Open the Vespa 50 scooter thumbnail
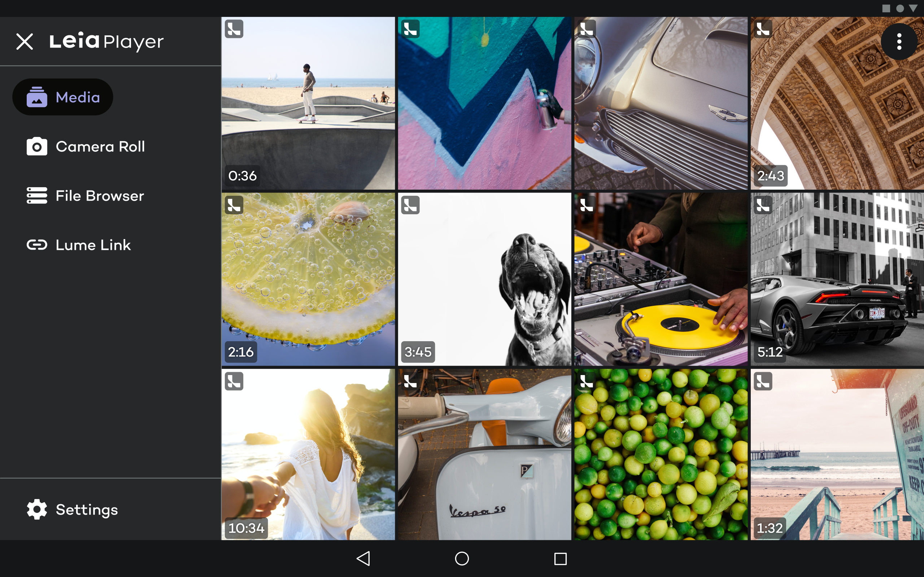Image resolution: width=924 pixels, height=577 pixels. pyautogui.click(x=484, y=454)
